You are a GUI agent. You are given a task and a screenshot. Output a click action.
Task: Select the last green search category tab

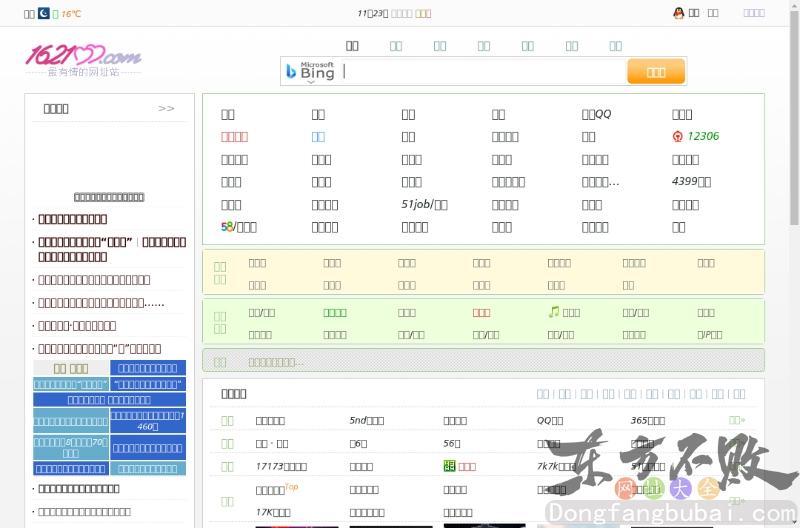tap(616, 46)
